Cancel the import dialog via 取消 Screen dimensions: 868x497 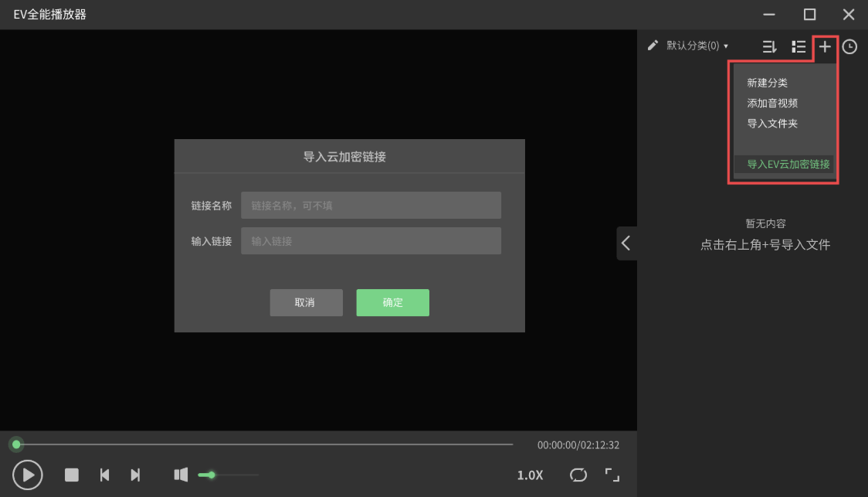click(306, 302)
